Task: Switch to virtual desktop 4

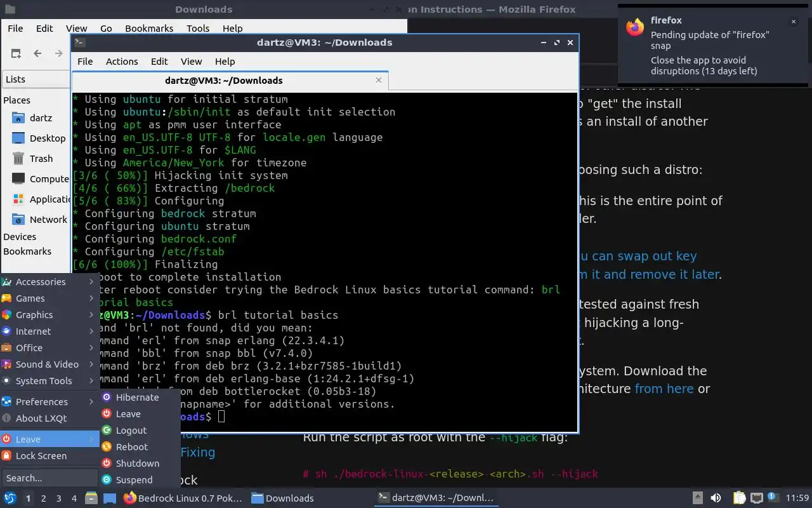Action: [74, 498]
